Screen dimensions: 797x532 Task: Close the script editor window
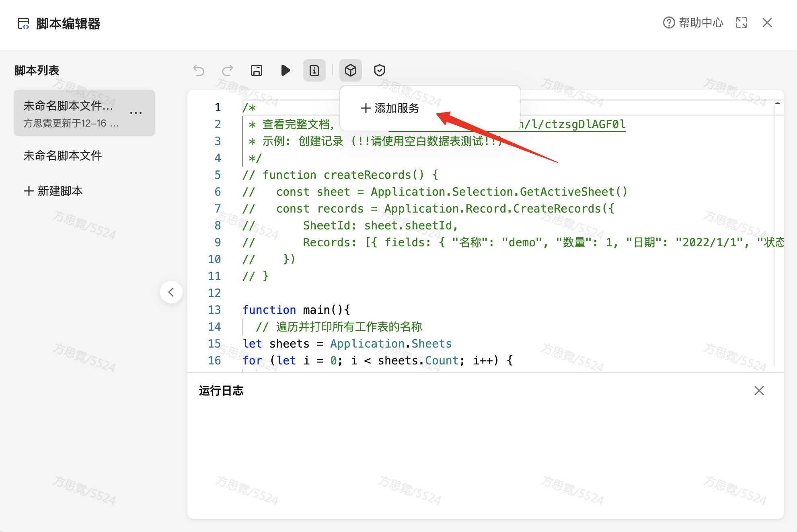click(767, 23)
